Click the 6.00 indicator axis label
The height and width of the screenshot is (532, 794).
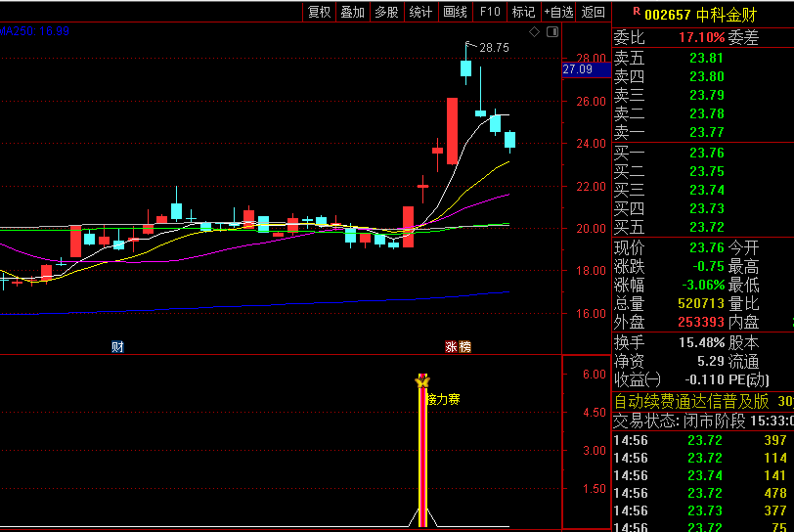tap(594, 375)
